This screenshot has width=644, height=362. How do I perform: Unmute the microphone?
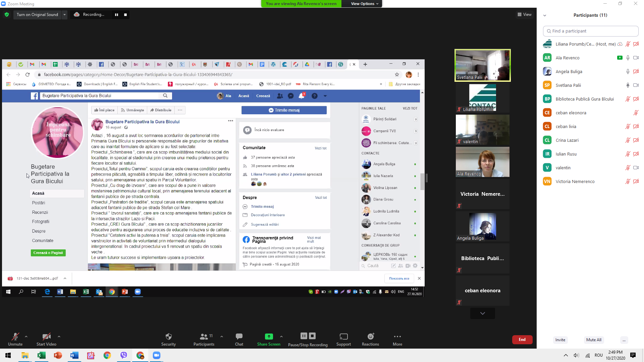15,337
